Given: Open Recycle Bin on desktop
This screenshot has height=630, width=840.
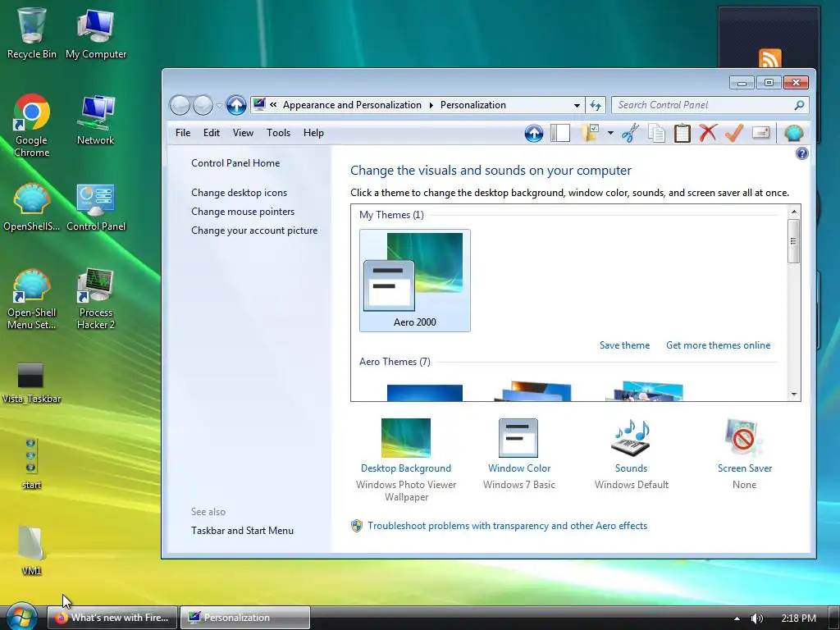Looking at the screenshot, I should point(32,33).
